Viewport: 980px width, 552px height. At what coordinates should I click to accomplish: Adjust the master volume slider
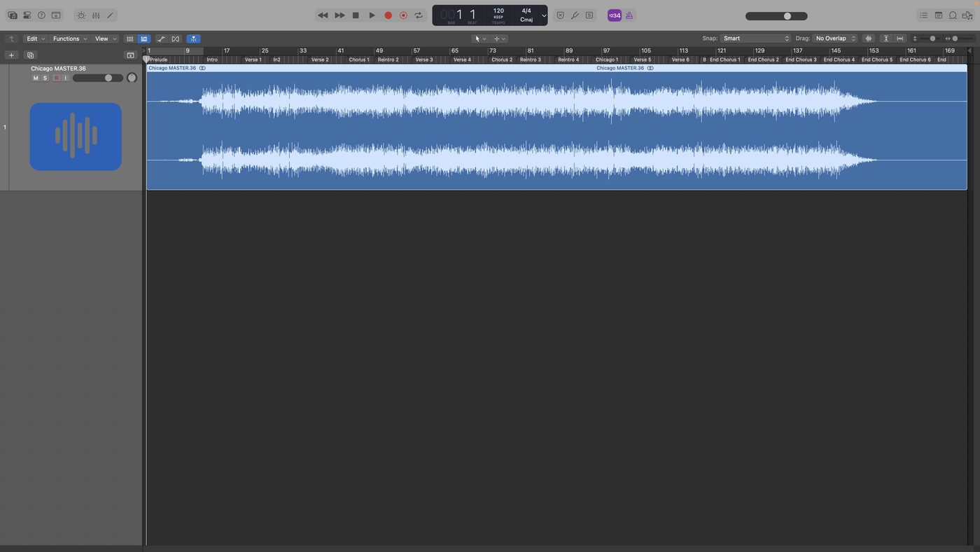pyautogui.click(x=776, y=16)
